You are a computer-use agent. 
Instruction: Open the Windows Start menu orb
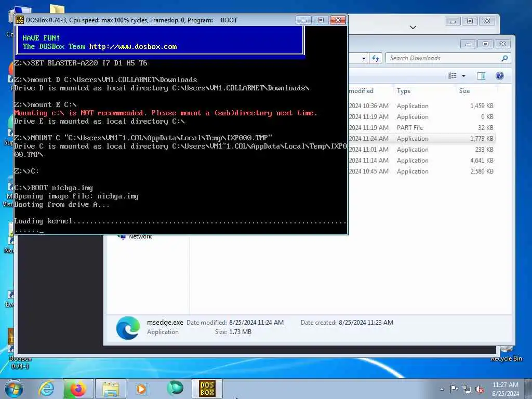(x=14, y=389)
